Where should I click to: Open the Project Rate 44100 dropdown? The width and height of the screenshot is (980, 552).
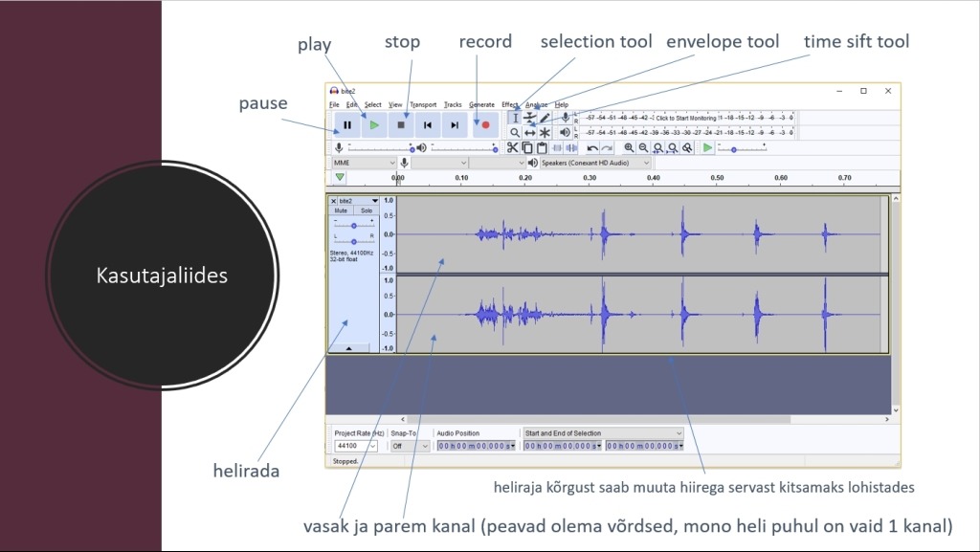click(356, 446)
